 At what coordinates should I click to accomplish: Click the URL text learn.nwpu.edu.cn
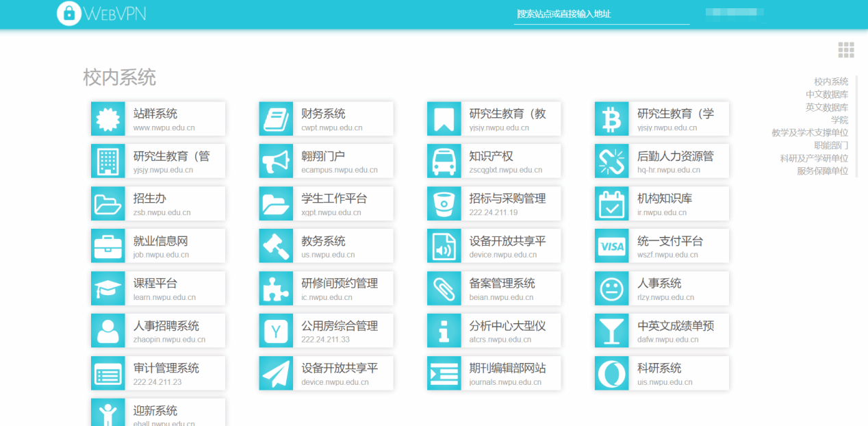tap(165, 298)
